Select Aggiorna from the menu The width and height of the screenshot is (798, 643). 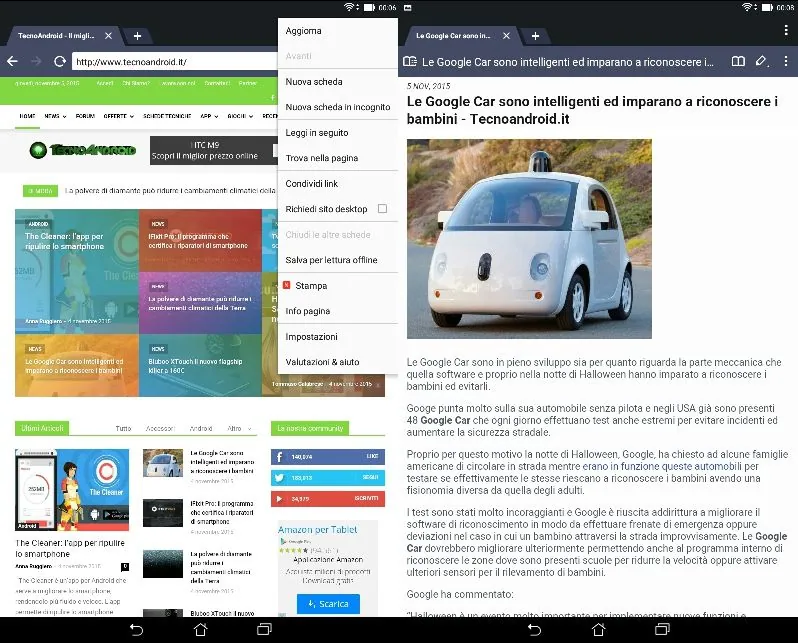(x=338, y=31)
